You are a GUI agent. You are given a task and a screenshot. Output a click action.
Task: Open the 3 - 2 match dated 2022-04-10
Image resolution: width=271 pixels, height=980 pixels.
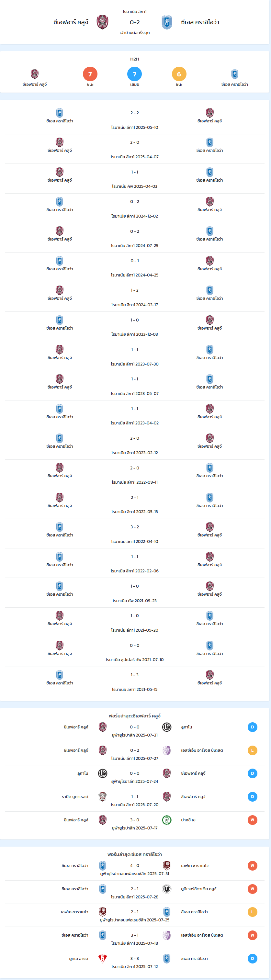click(x=135, y=534)
